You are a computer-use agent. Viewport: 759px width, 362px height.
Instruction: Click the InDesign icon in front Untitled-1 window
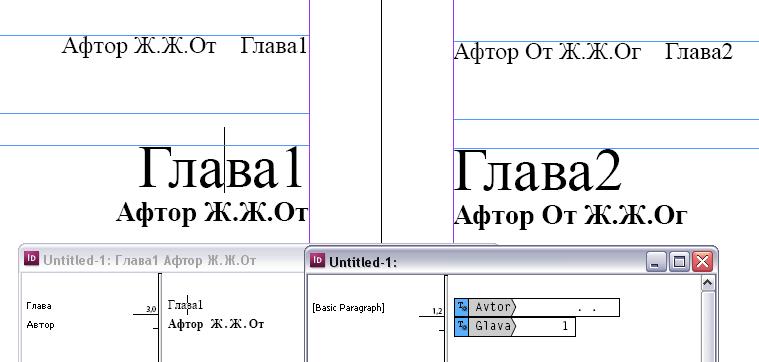[318, 260]
